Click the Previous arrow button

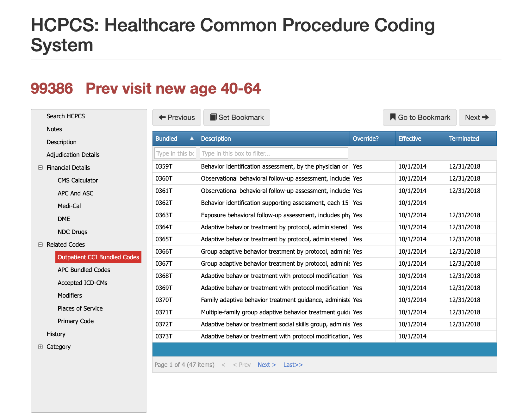click(177, 118)
